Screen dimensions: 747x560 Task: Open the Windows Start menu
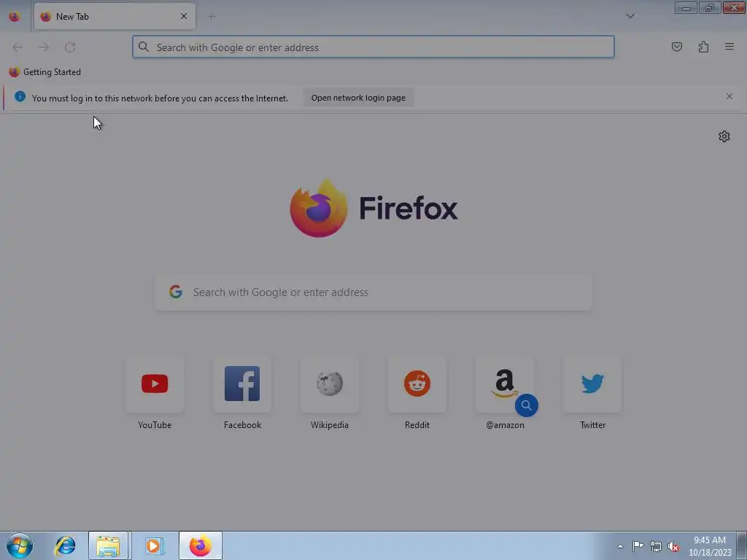point(20,545)
